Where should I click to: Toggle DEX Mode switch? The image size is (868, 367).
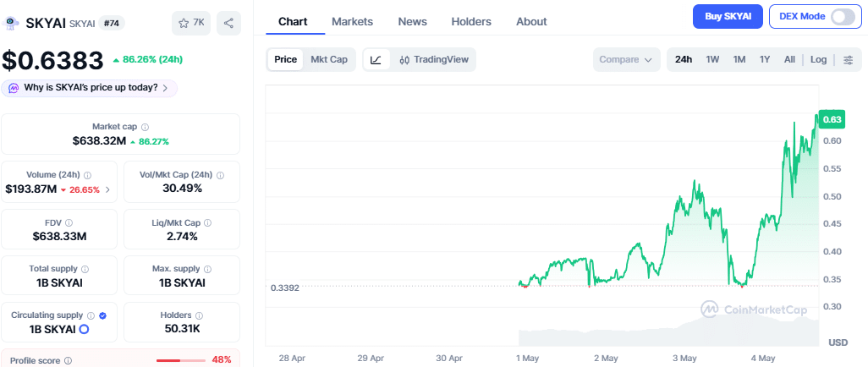843,17
